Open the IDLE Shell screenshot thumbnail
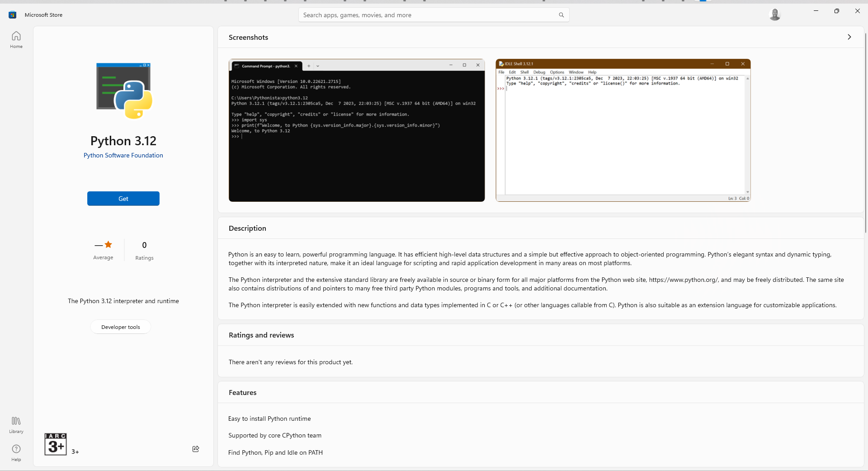This screenshot has width=868, height=471. tap(623, 130)
